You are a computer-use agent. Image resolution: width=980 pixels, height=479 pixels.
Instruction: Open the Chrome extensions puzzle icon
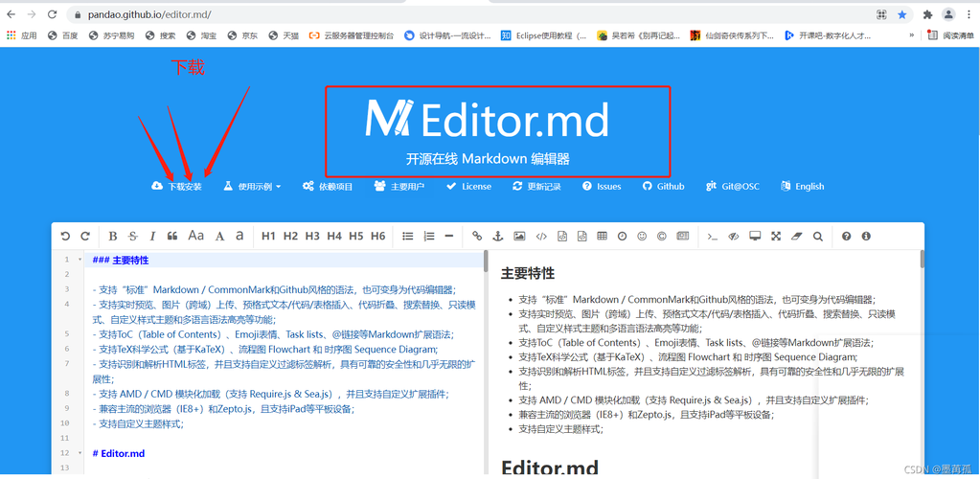pyautogui.click(x=927, y=14)
